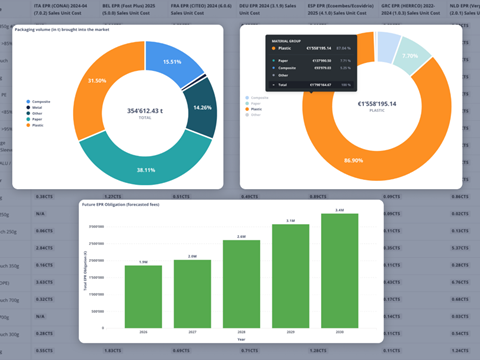Click the Plastic row in Material Group tooltip

[311, 48]
